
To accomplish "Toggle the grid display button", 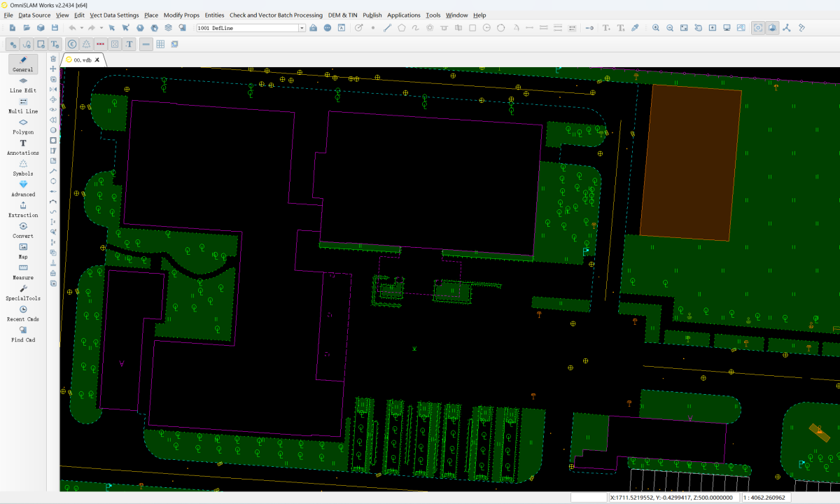I will click(x=160, y=44).
